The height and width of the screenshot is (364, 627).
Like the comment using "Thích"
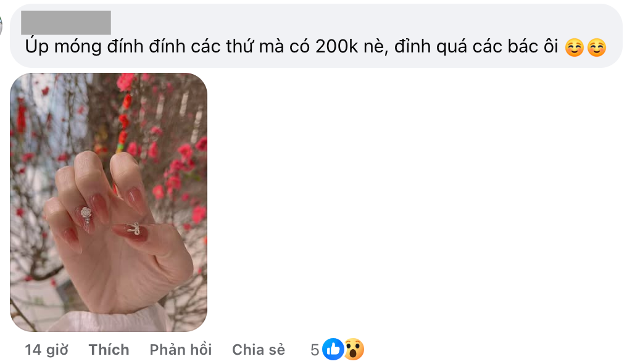(x=109, y=350)
